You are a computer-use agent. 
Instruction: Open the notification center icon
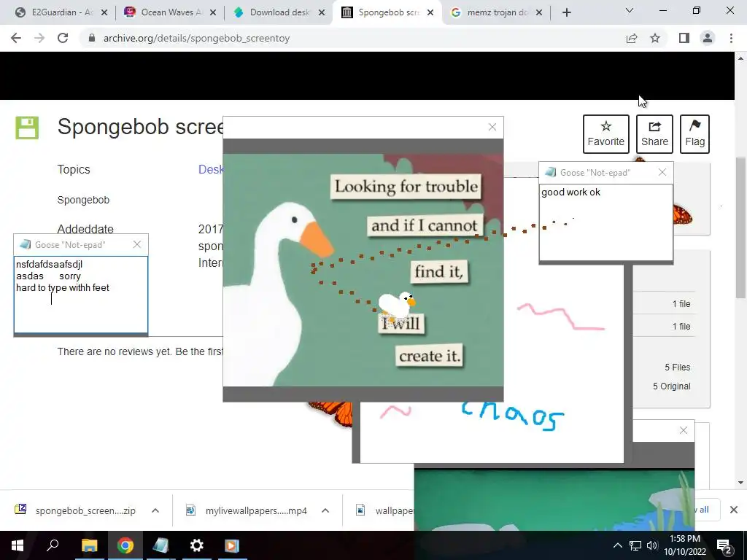[x=724, y=545]
